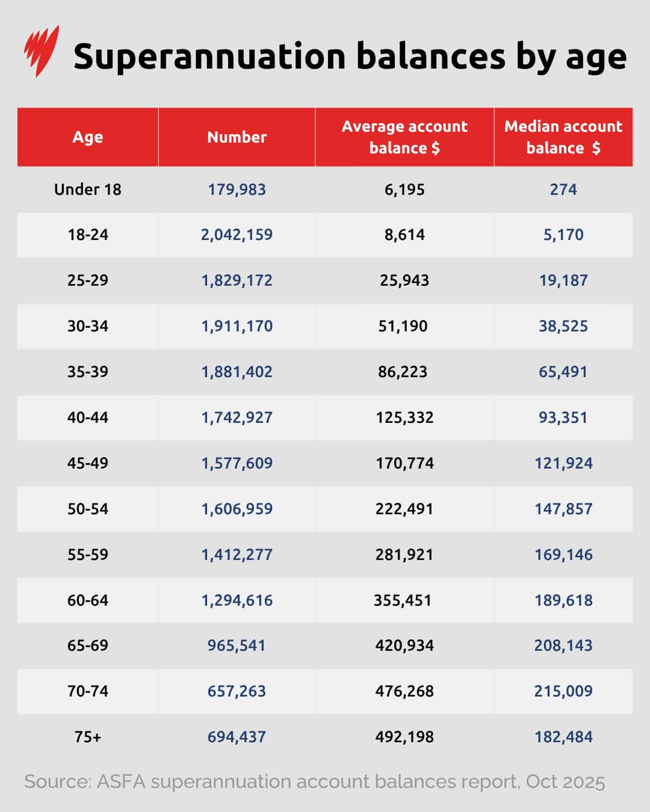Click the 65-69 row's number 965,541
The height and width of the screenshot is (812, 650).
pyautogui.click(x=237, y=645)
